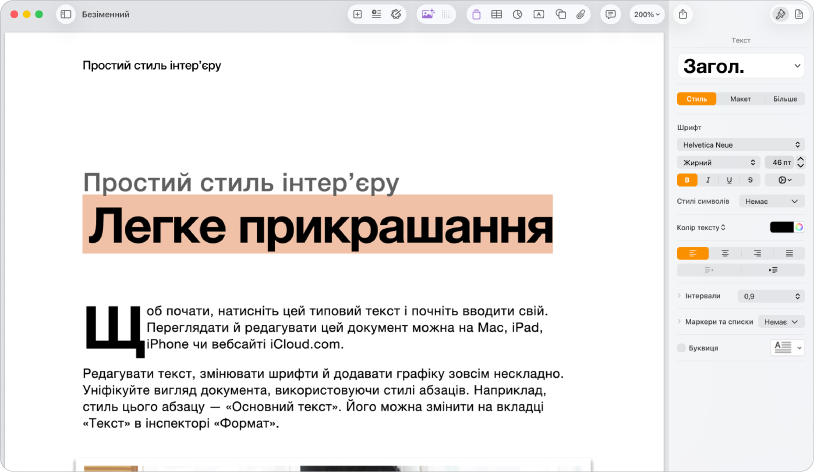Increase the paragraph indent level
Image resolution: width=814 pixels, height=473 pixels.
tap(773, 270)
